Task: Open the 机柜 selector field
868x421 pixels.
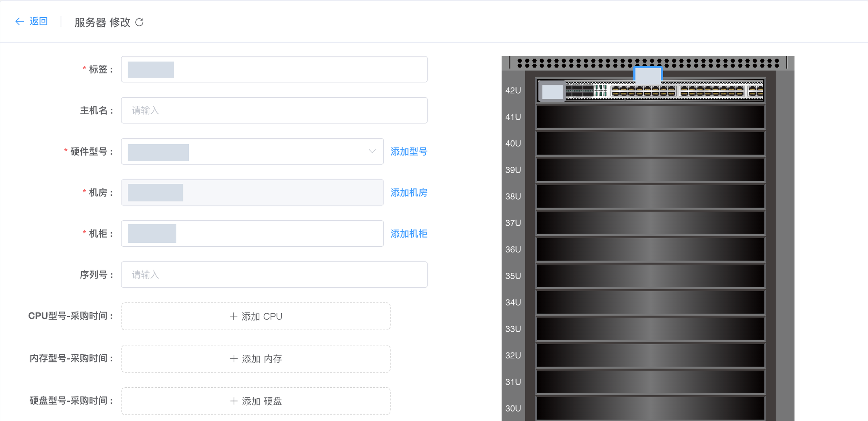Action: click(252, 234)
